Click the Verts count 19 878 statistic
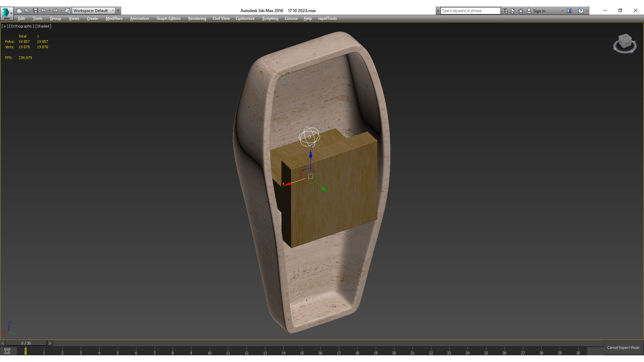Viewport: 644px width, 362px height. 24,47
